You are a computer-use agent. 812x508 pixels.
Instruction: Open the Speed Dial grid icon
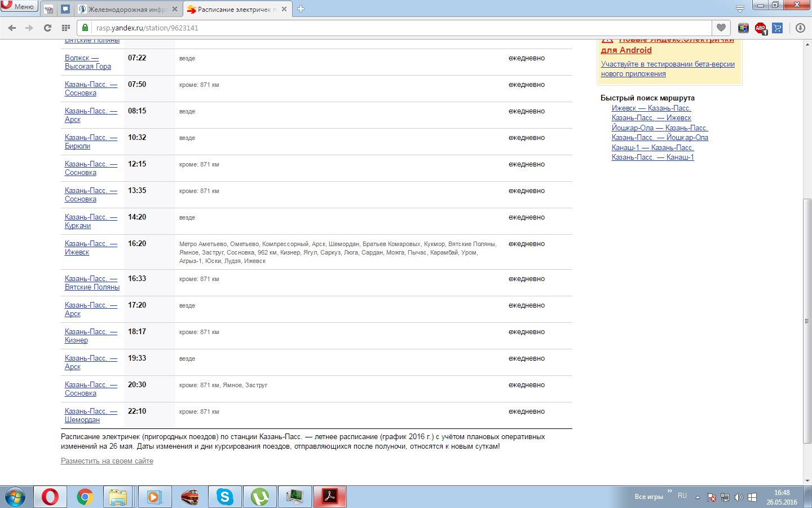coord(65,28)
